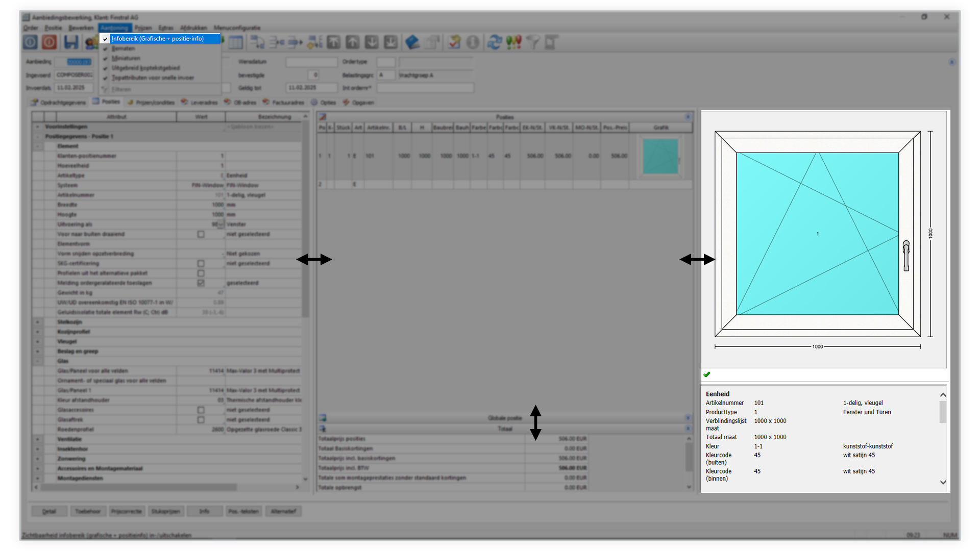The height and width of the screenshot is (551, 980).
Task: Click the move-to-top arrow icon
Action: 333,42
